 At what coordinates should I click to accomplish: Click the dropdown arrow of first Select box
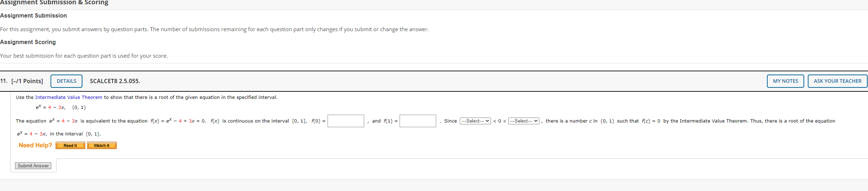coord(487,121)
